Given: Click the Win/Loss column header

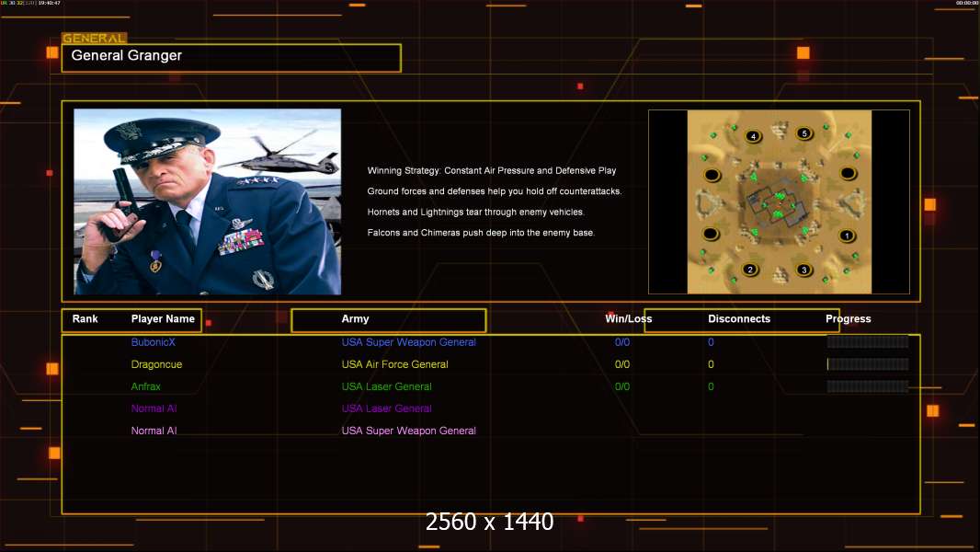Looking at the screenshot, I should 628,319.
